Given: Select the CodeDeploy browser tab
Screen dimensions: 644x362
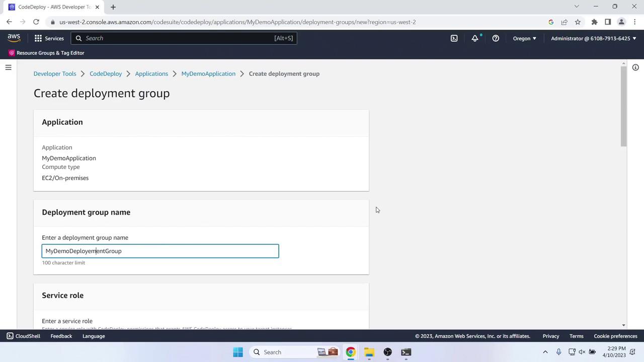Looking at the screenshot, I should pyautogui.click(x=54, y=7).
